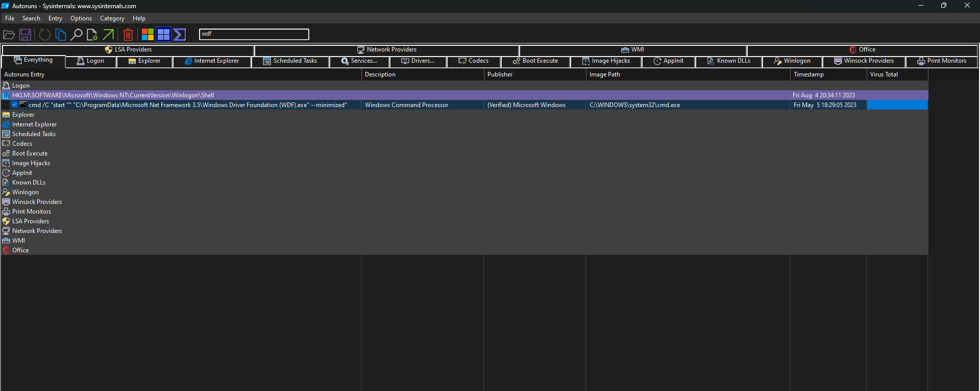
Task: Click the green Refresh toolbar icon
Action: point(45,35)
